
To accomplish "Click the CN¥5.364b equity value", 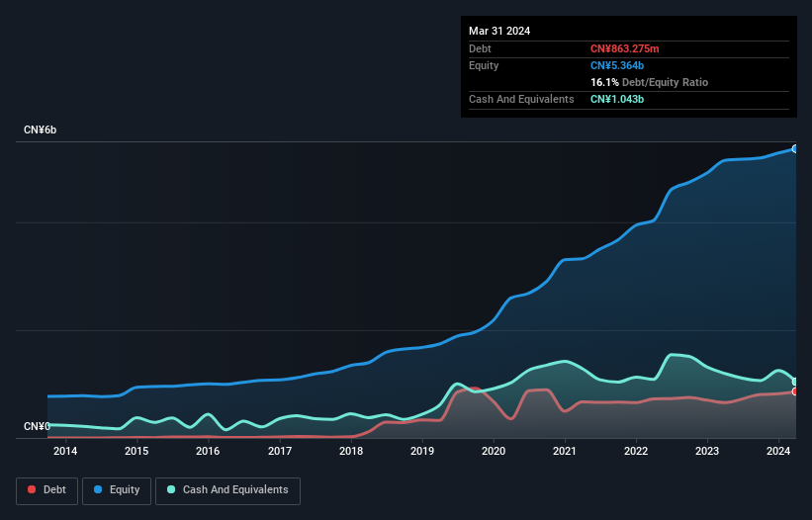I will 617,65.
